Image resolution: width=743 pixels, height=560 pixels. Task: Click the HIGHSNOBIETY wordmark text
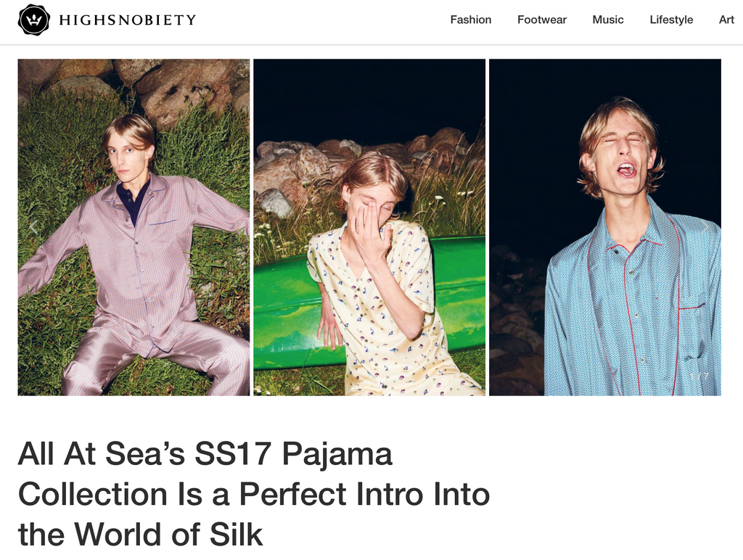(128, 20)
